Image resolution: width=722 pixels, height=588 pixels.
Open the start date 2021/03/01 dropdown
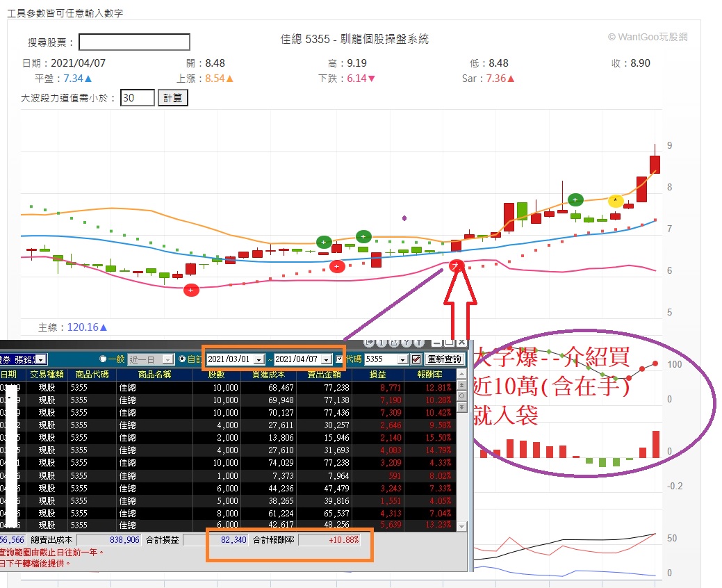(x=260, y=359)
